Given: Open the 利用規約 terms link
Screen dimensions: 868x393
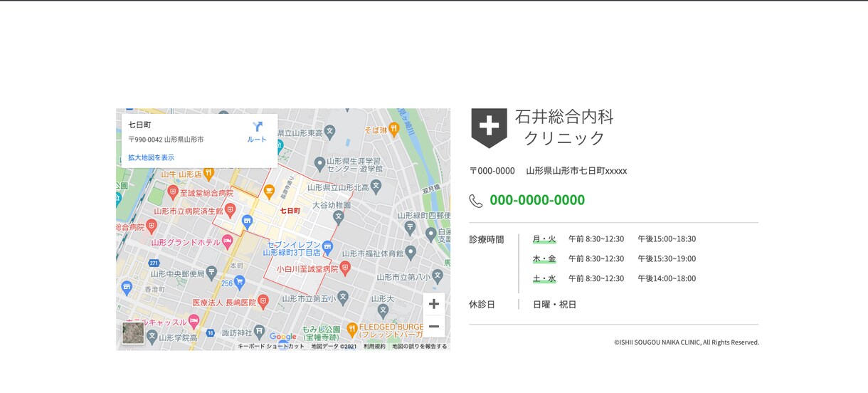Looking at the screenshot, I should [374, 347].
